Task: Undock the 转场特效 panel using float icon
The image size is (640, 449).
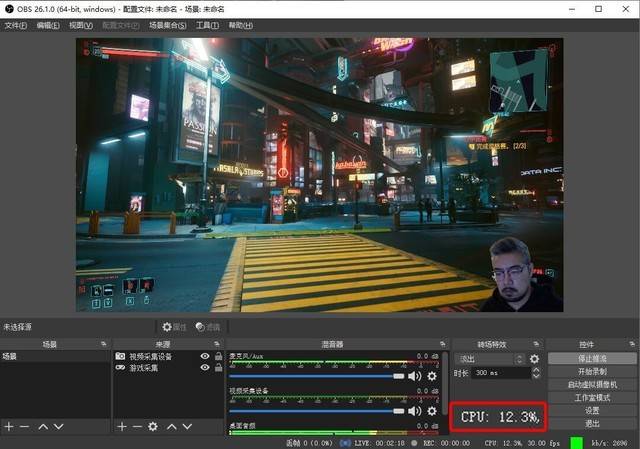Action: coord(536,344)
